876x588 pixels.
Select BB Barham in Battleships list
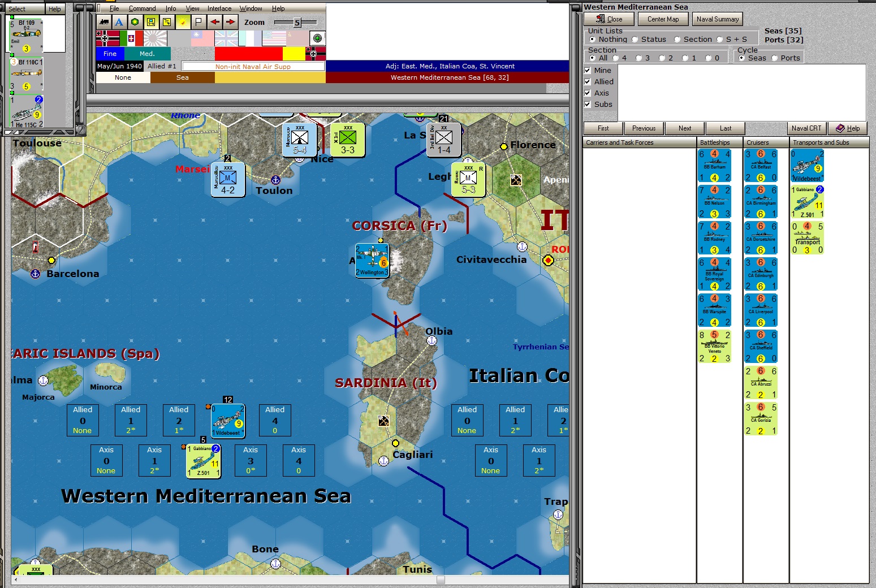(x=715, y=166)
